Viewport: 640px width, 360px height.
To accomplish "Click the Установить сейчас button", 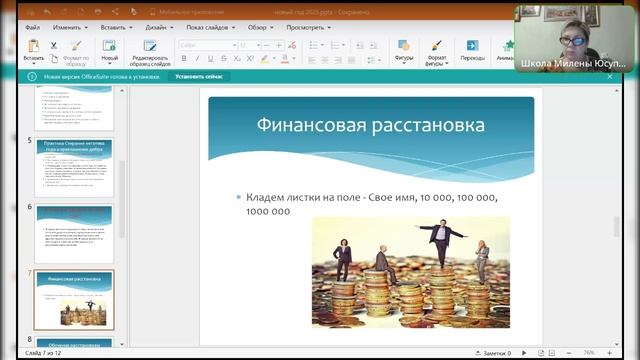I will click(x=199, y=76).
